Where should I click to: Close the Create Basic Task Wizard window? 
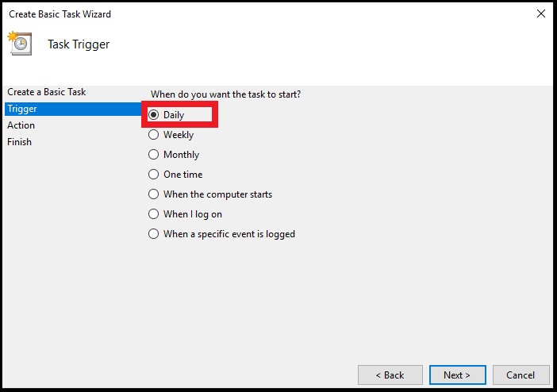(x=541, y=13)
